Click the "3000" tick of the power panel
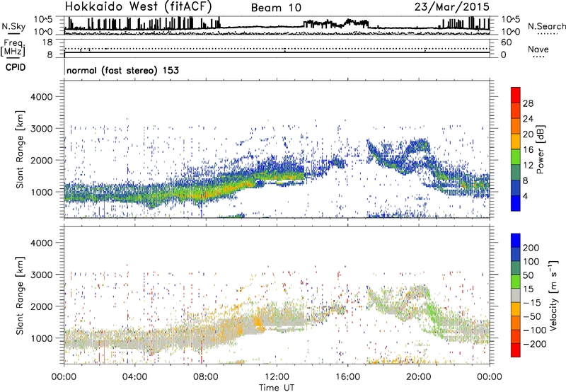 click(x=42, y=129)
